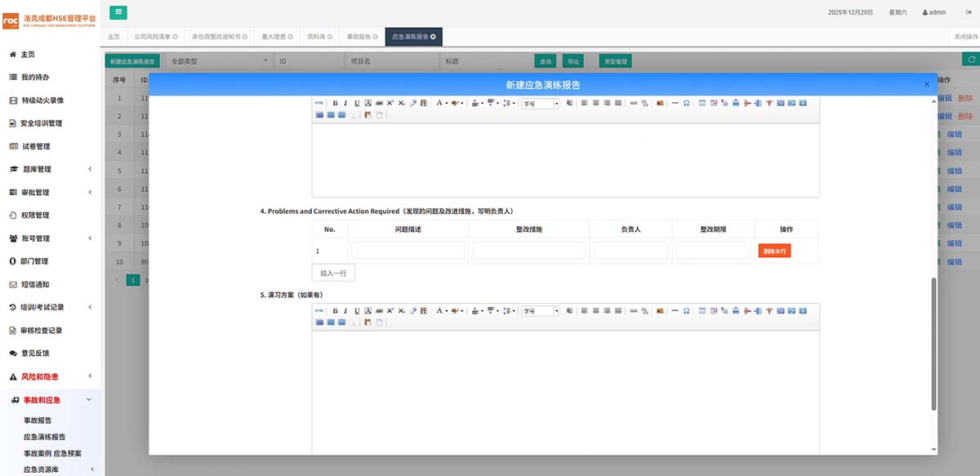Viewport: 980px width, 476px height.
Task: Close the 新建应急演练报告 dialog
Action: (926, 85)
